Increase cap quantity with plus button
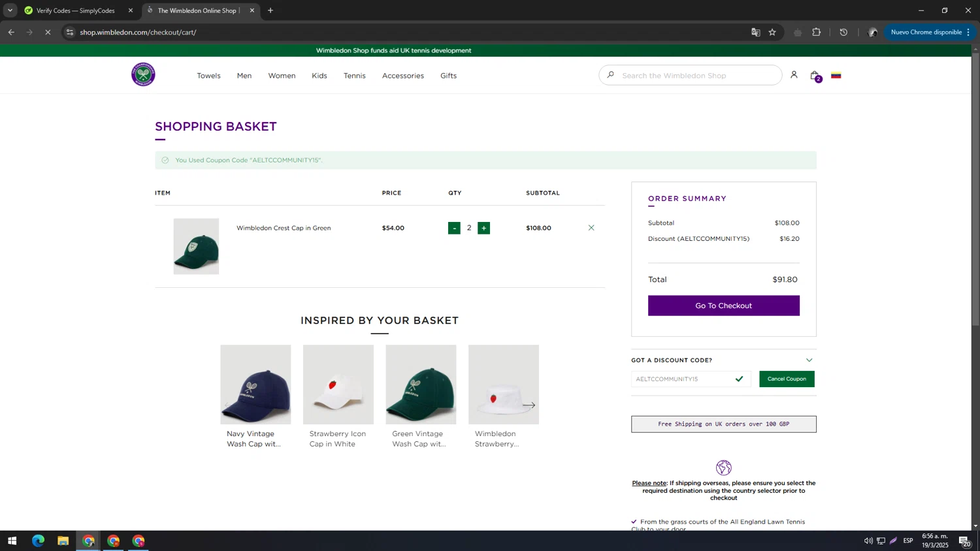 pos(483,228)
